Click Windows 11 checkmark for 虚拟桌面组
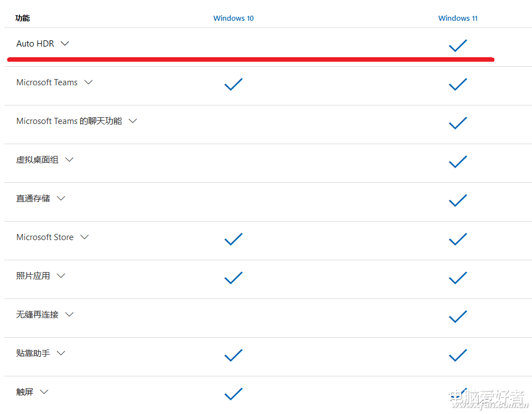The width and height of the screenshot is (532, 414). (x=458, y=162)
